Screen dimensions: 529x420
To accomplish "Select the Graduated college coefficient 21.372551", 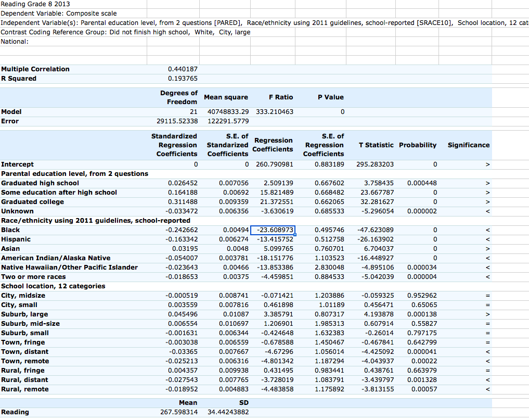I will coord(276,202).
